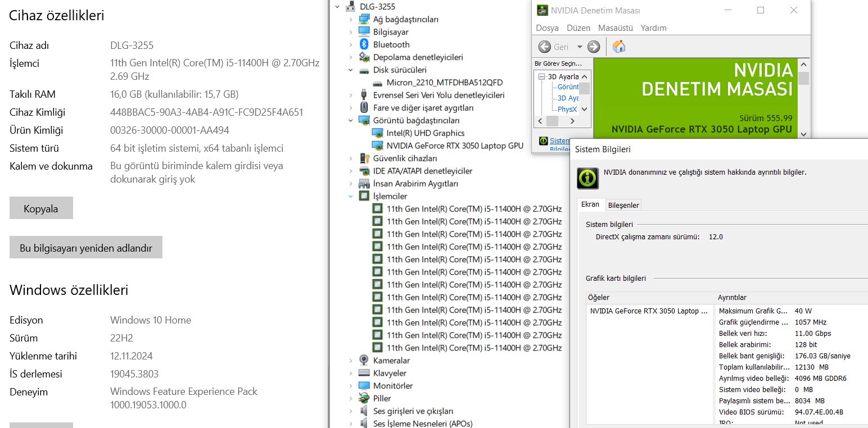Click the Ses girişleri ve çıkışları icon
The height and width of the screenshot is (428, 868).
[364, 411]
